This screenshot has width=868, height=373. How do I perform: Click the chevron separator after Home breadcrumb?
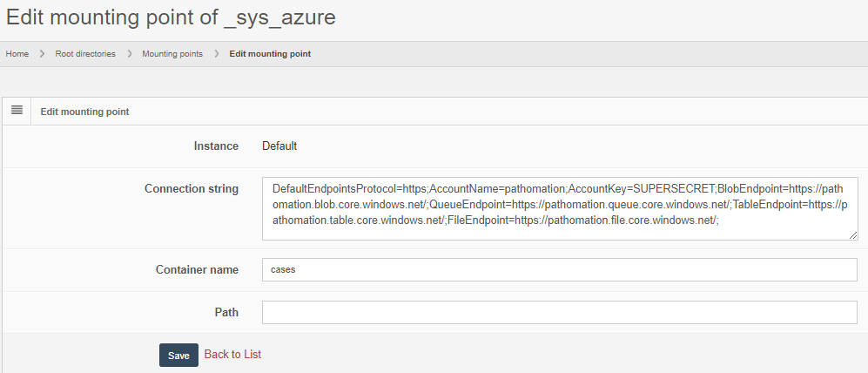pos(42,54)
